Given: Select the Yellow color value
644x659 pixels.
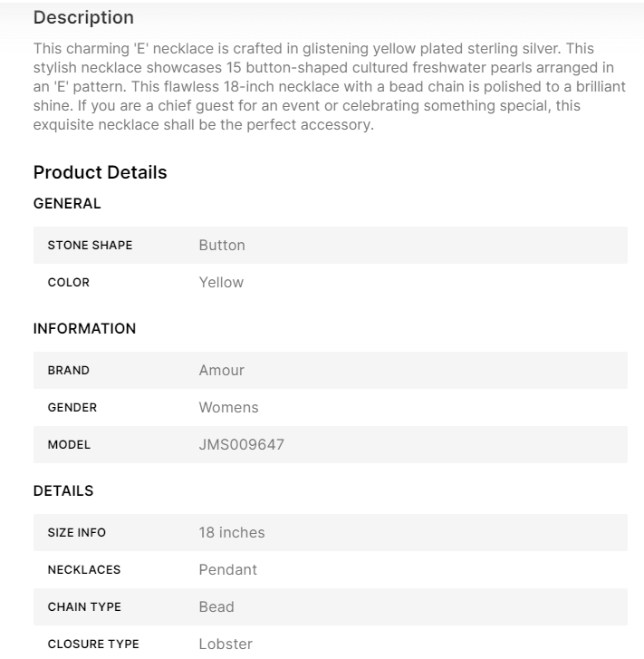Looking at the screenshot, I should 221,282.
